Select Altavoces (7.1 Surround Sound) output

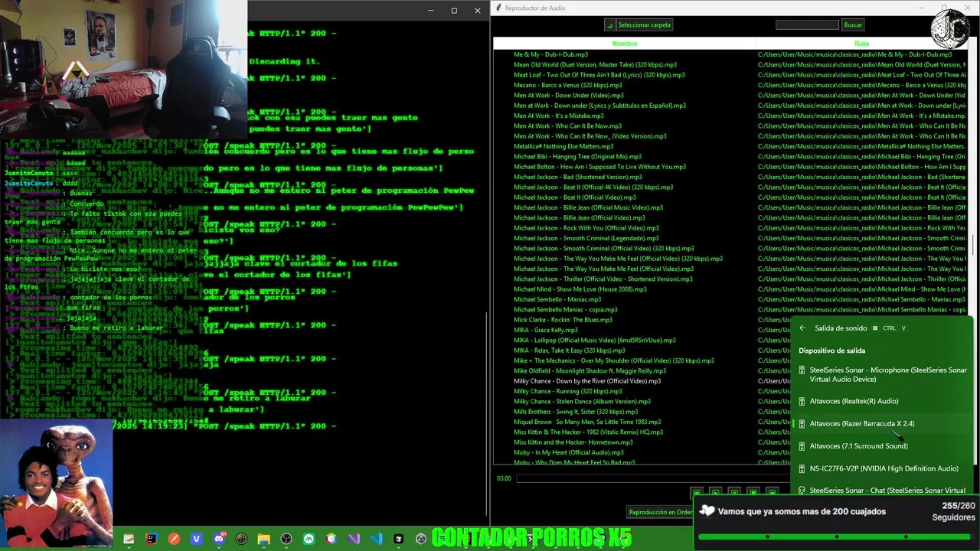[882, 445]
